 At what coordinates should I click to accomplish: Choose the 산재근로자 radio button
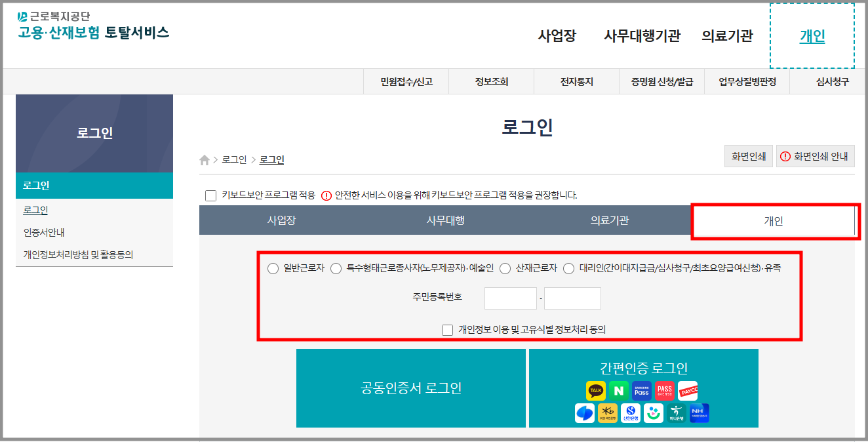(x=505, y=268)
